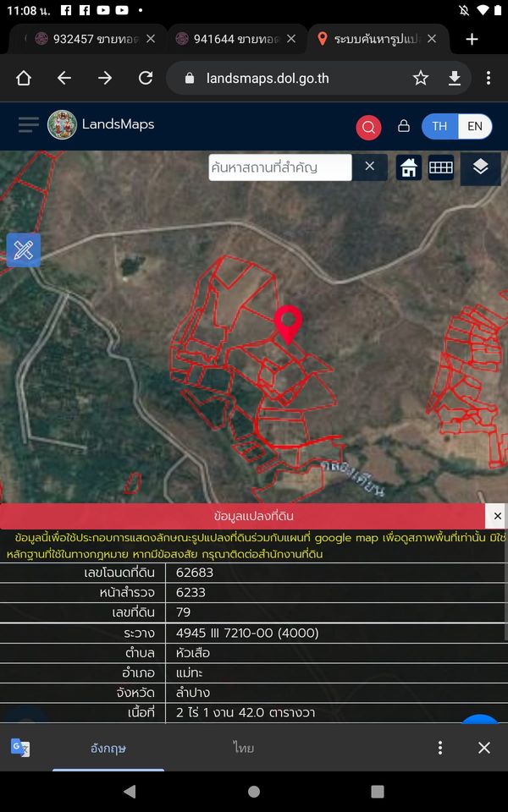The height and width of the screenshot is (812, 508).
Task: Choose ไทย in translate bar
Action: tap(243, 748)
